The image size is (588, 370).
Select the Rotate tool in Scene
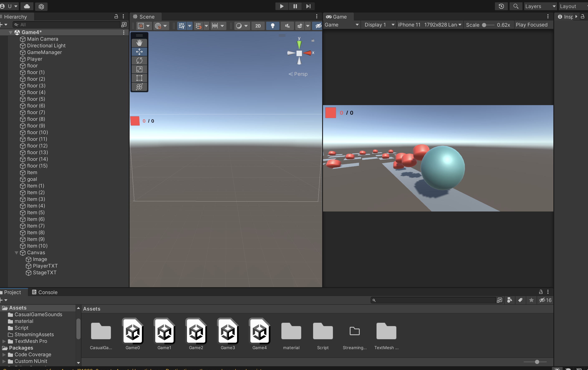(x=139, y=60)
